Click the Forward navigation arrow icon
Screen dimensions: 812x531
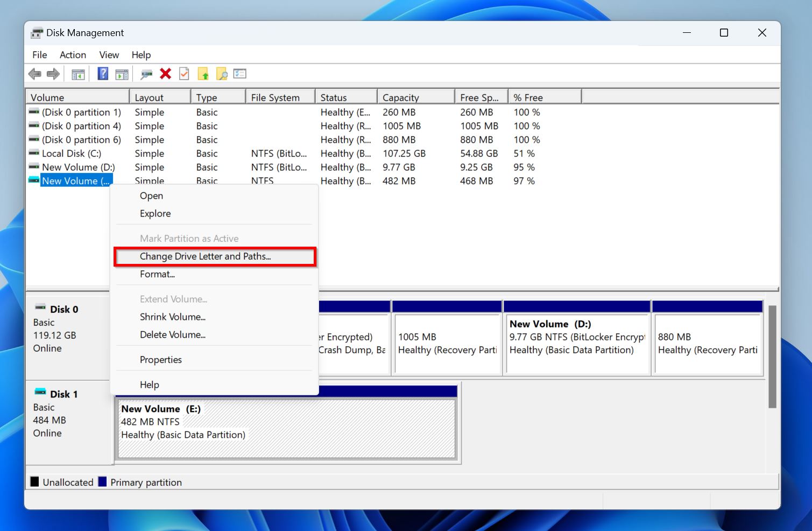tap(53, 74)
